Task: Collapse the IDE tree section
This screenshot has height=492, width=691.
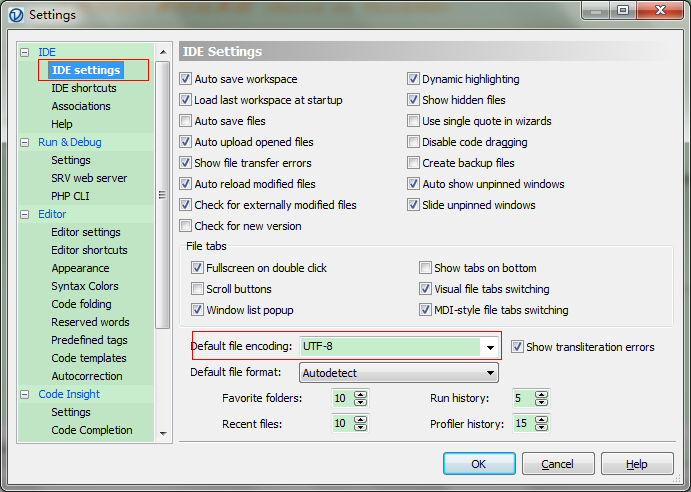Action: click(25, 52)
